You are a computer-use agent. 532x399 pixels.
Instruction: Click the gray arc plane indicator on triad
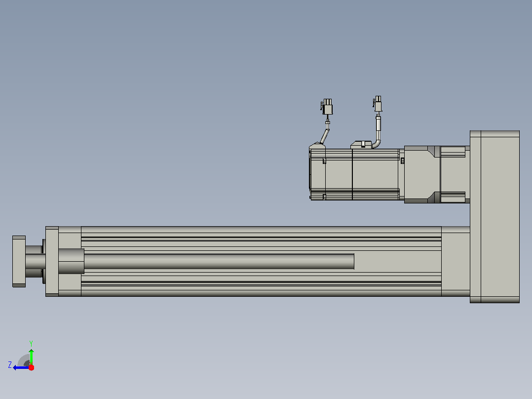pyautogui.click(x=24, y=360)
